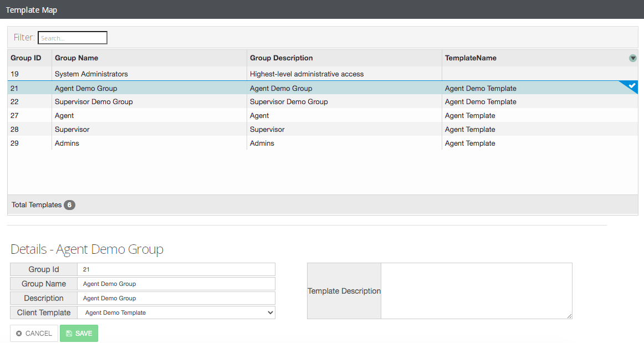Click the green SAVE button
This screenshot has height=343, width=644.
(79, 333)
